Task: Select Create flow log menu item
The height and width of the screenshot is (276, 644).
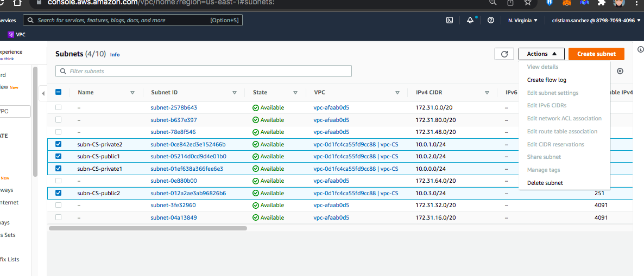Action: click(x=546, y=80)
